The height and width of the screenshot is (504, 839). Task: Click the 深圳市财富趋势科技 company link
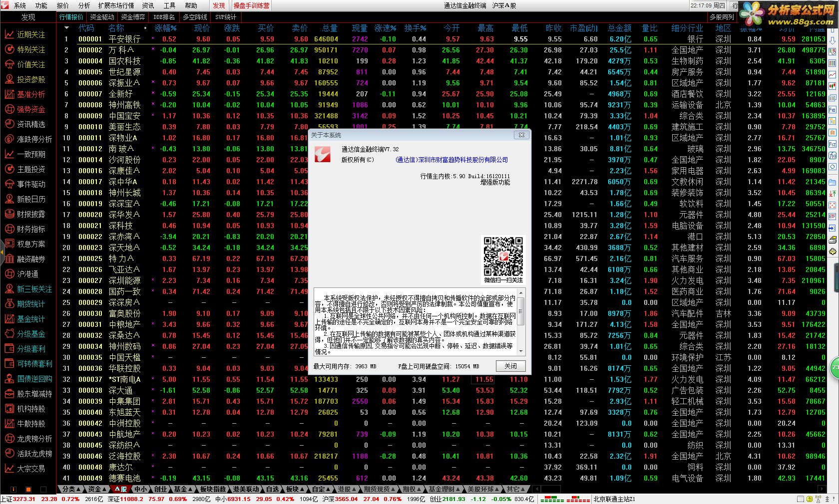click(451, 160)
